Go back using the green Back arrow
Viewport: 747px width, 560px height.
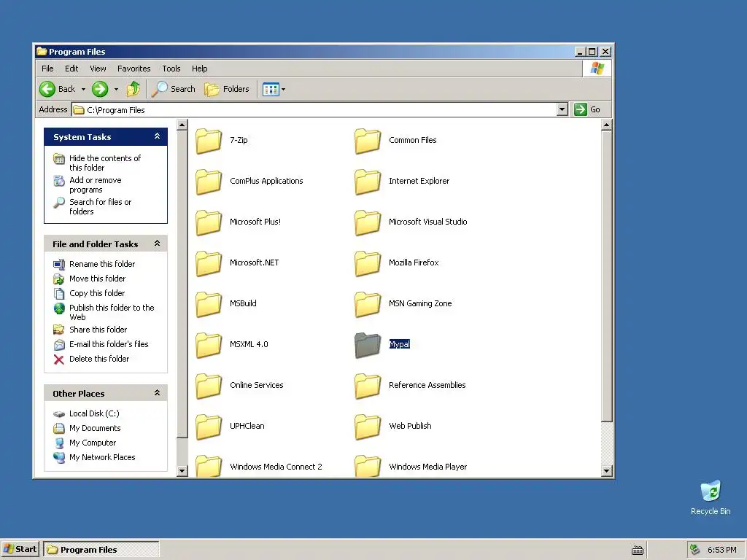click(47, 89)
